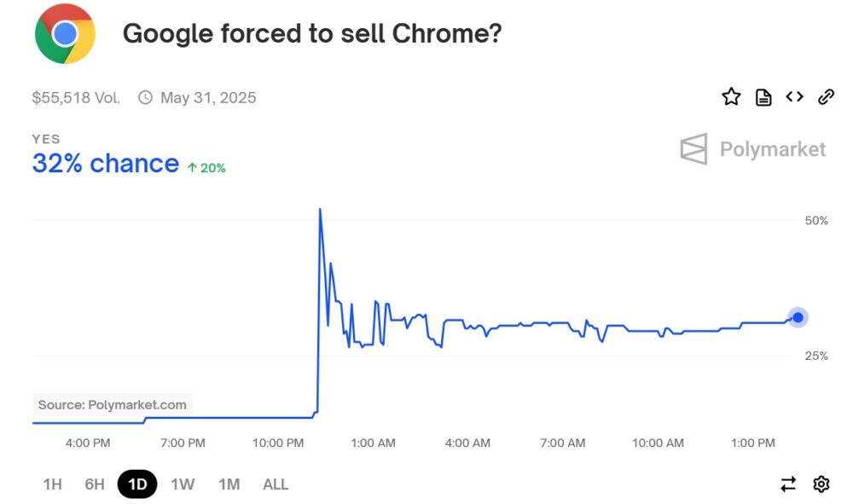
Task: Select the 1D timeframe tab
Action: (x=138, y=484)
